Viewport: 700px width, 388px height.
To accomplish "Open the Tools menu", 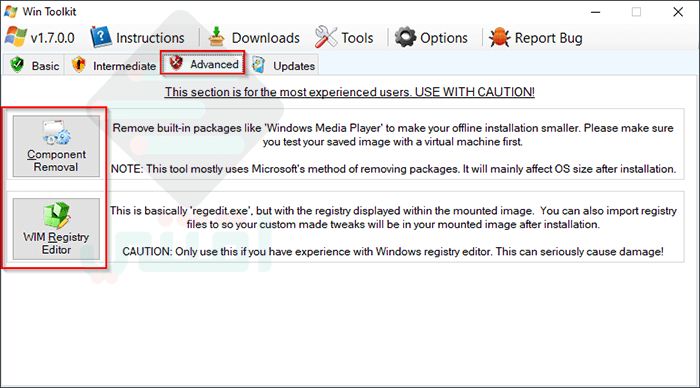I will click(357, 38).
